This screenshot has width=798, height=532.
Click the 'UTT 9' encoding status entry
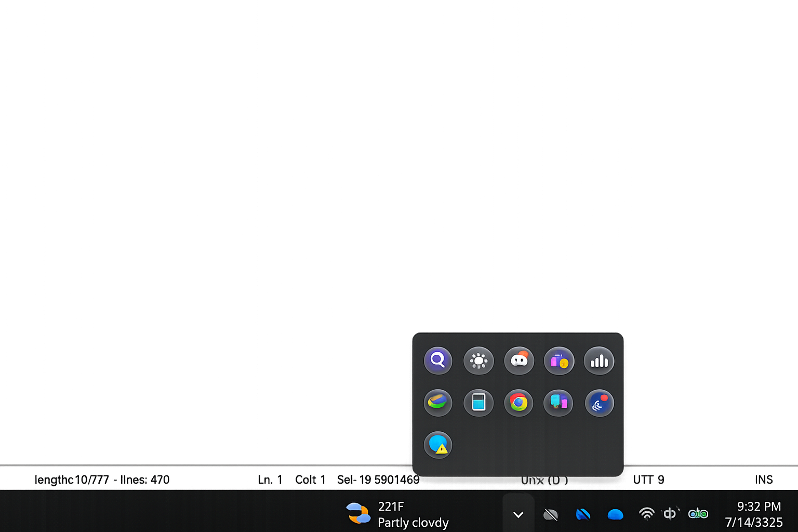(648, 480)
